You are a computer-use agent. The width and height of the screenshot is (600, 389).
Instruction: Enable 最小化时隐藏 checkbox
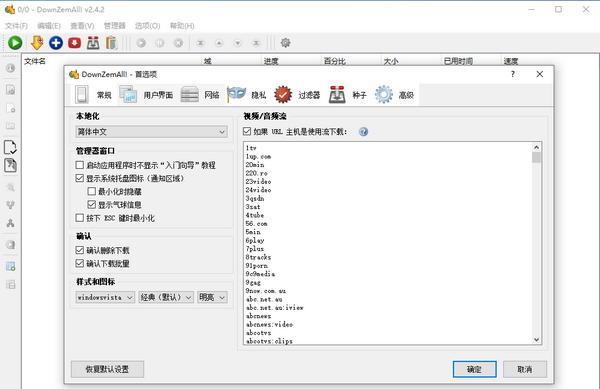click(x=91, y=191)
